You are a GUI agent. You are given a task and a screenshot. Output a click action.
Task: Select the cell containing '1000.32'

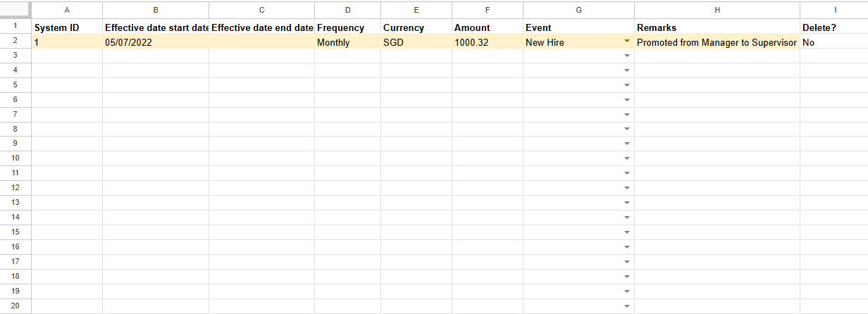(x=488, y=42)
